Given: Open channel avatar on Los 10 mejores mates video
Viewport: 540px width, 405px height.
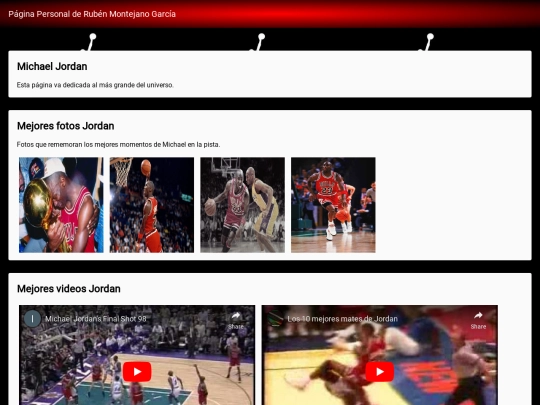Looking at the screenshot, I should click(275, 319).
